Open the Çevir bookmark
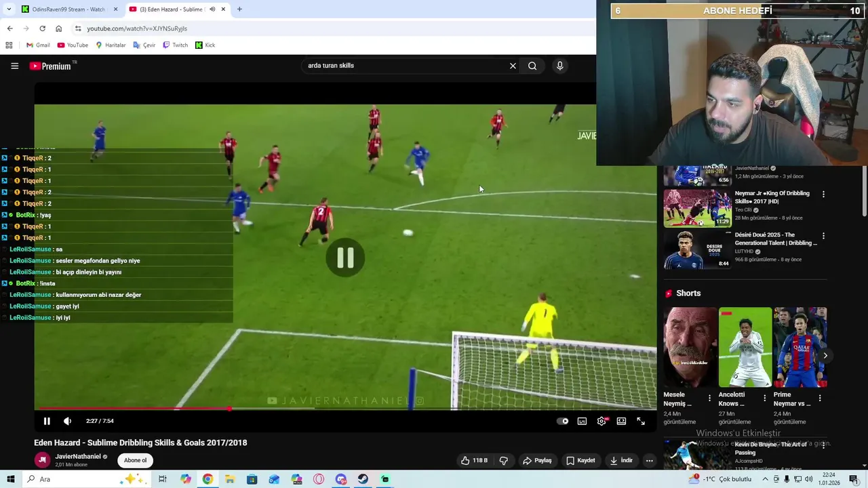Screen dimensions: 868x488 coord(144,45)
